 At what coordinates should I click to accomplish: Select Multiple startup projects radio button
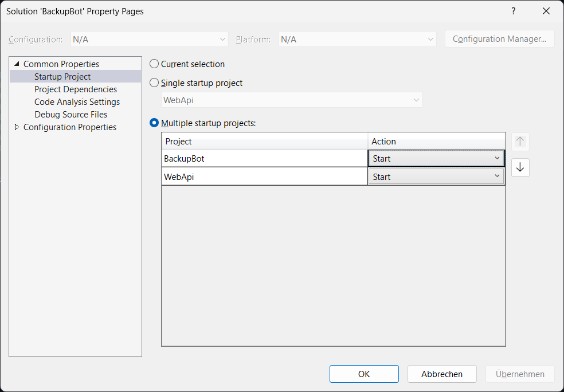[x=154, y=123]
